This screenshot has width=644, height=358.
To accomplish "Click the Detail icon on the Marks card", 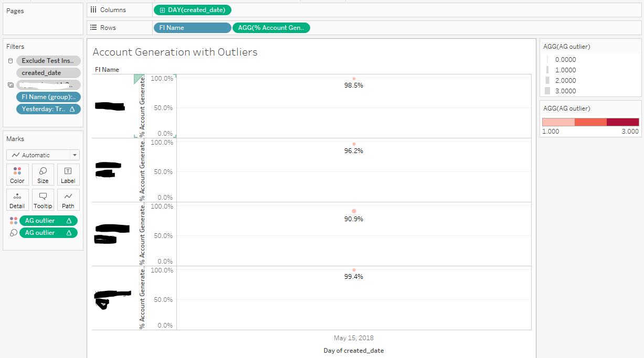I will tap(17, 200).
